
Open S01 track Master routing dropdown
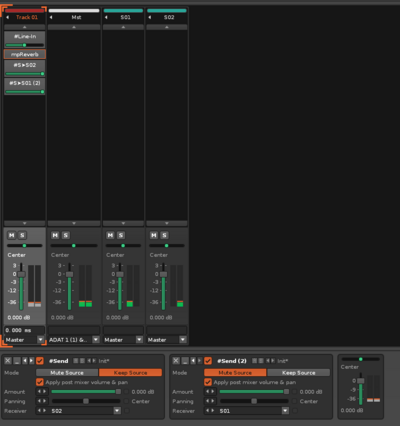coord(140,340)
